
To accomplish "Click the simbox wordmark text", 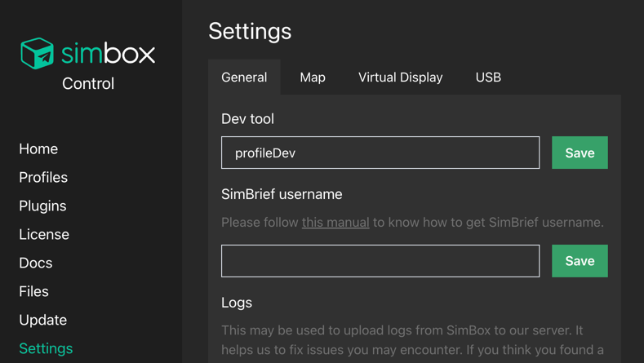I will [109, 53].
